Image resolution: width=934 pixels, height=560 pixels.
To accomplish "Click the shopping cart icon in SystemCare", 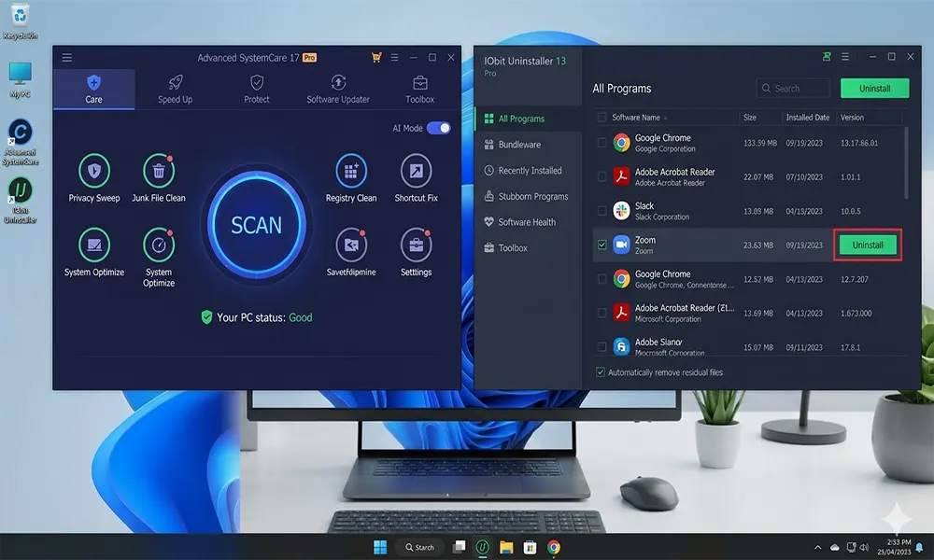I will 375,58.
